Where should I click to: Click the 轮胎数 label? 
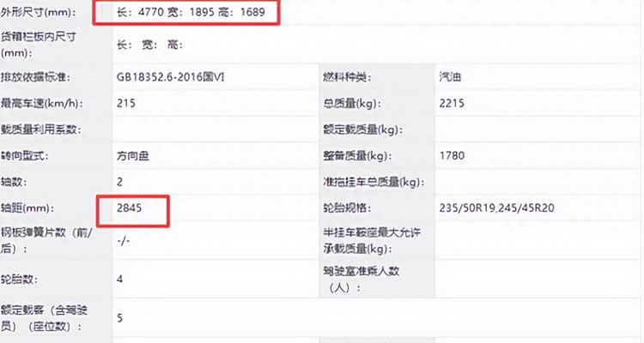click(21, 279)
